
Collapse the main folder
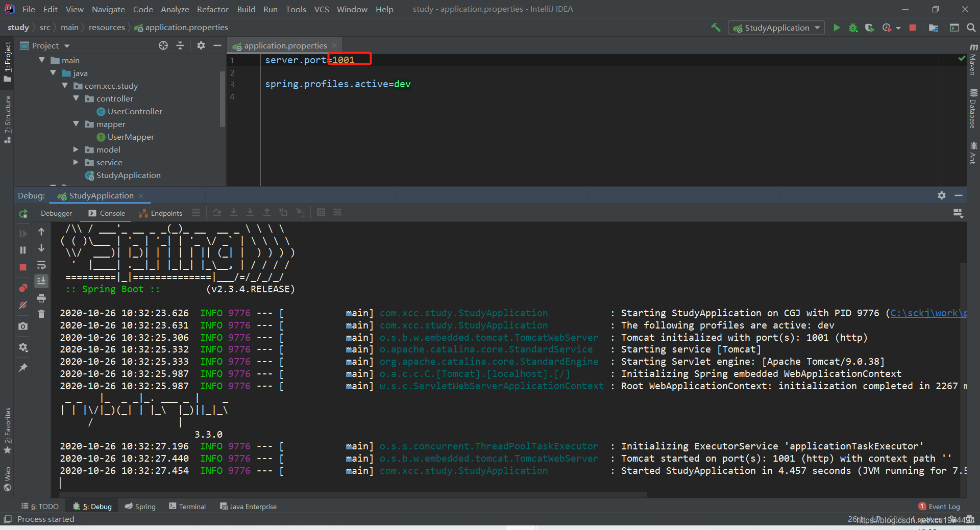(42, 60)
